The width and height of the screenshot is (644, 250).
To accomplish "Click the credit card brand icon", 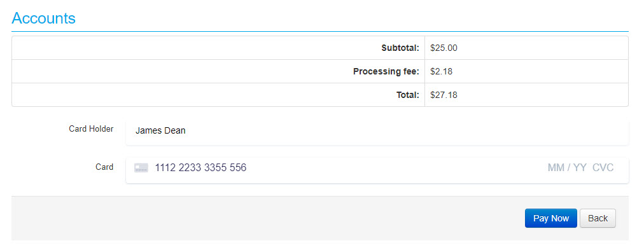I will 141,168.
